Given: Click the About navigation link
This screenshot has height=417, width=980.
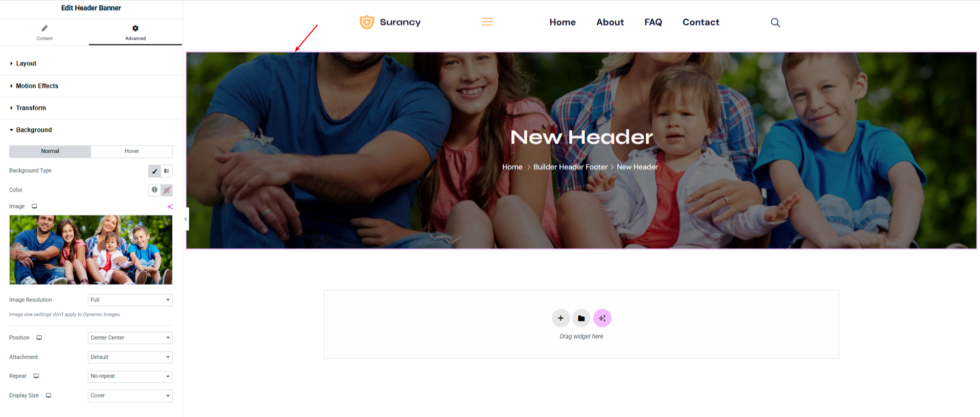Looking at the screenshot, I should [x=610, y=22].
